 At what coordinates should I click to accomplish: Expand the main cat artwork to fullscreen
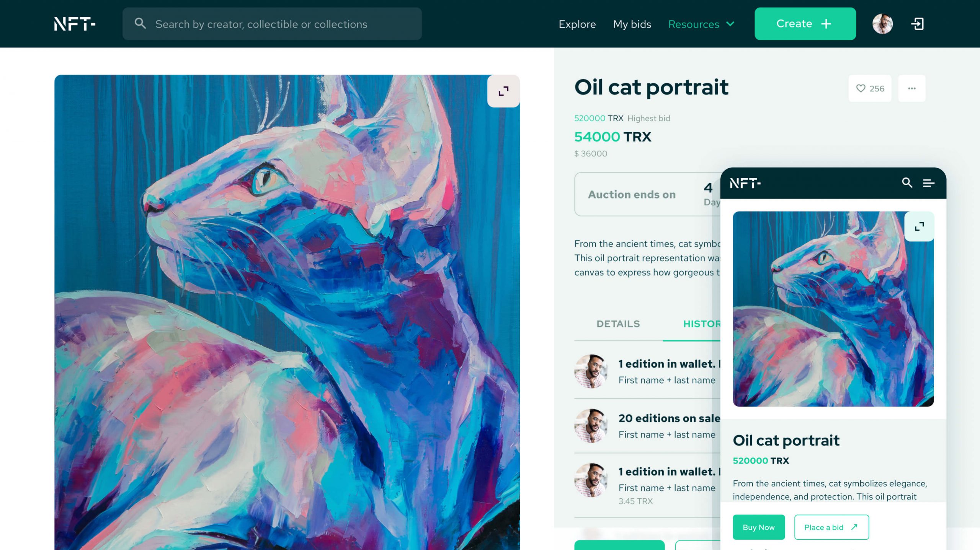(x=503, y=91)
